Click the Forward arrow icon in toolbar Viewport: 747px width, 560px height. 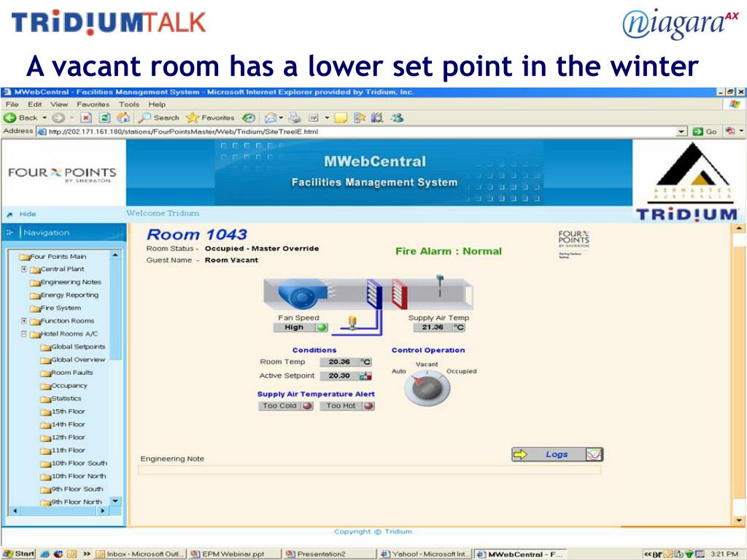point(58,117)
